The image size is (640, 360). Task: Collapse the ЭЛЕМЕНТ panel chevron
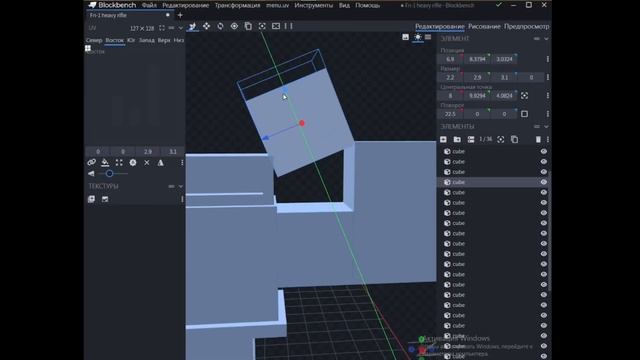[x=546, y=39]
